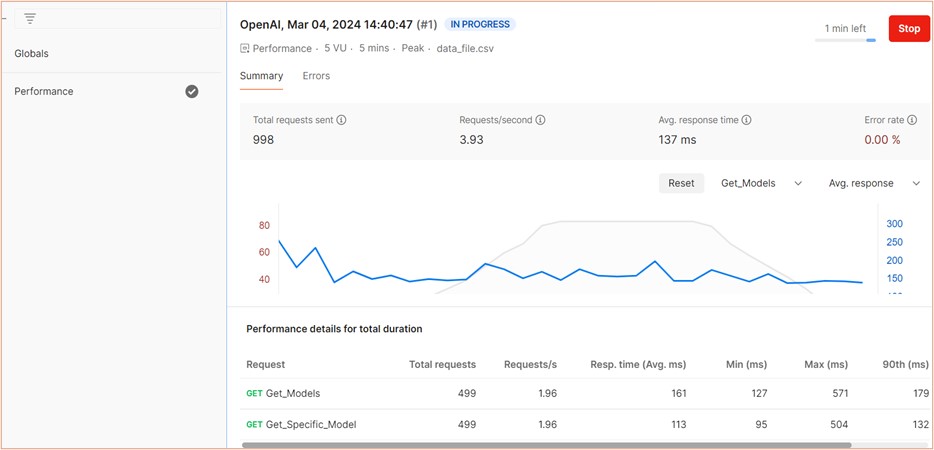Switch to the Summary tab
Image resolution: width=934 pixels, height=450 pixels.
pyautogui.click(x=261, y=76)
